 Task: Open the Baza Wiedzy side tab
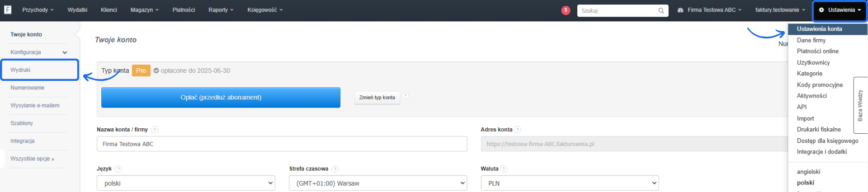tap(860, 105)
